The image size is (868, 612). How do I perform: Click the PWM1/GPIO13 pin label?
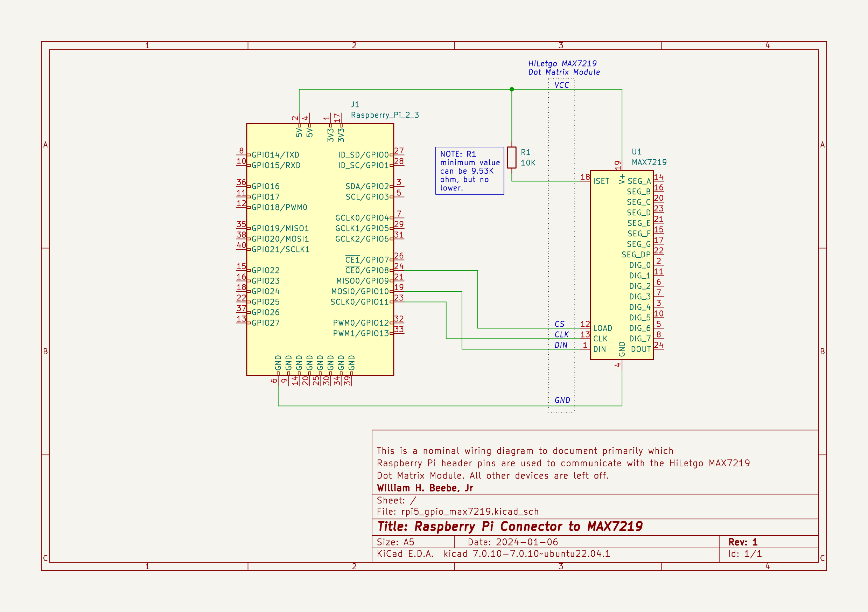(x=361, y=334)
